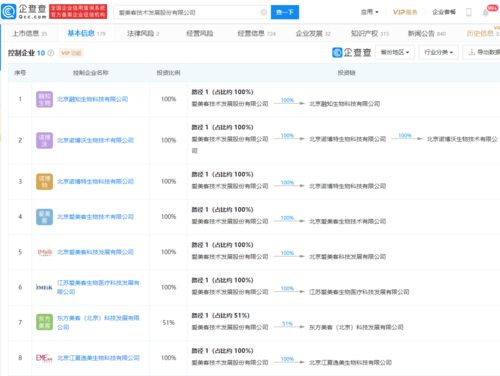Click the purple logo in row 2
Viewport: 500px width, 376px height.
point(44,140)
